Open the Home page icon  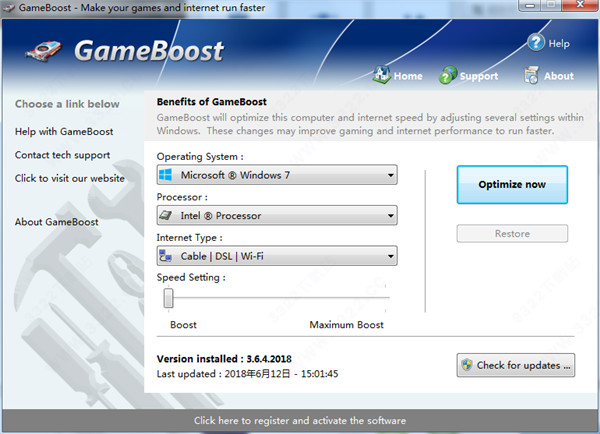pos(382,75)
